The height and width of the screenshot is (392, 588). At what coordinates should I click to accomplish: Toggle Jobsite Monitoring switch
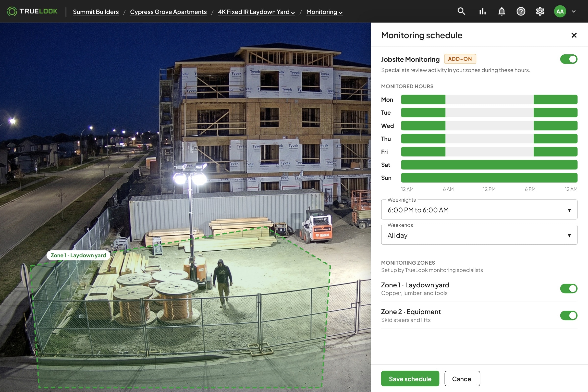click(568, 59)
